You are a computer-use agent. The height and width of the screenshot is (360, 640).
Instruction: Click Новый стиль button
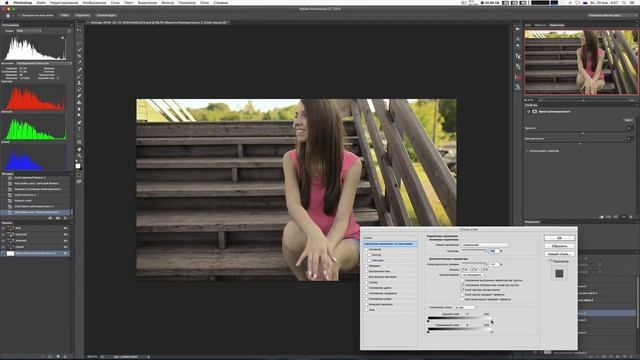point(560,254)
